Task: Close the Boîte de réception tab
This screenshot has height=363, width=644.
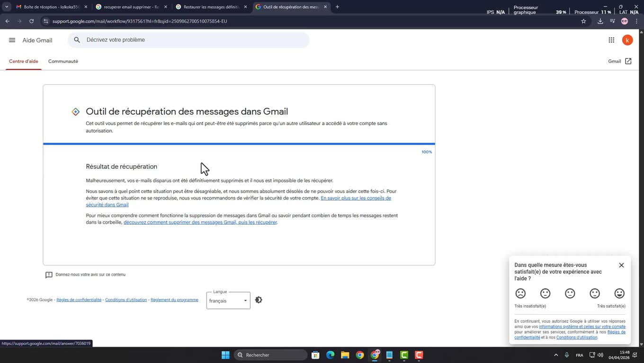Action: click(x=86, y=7)
